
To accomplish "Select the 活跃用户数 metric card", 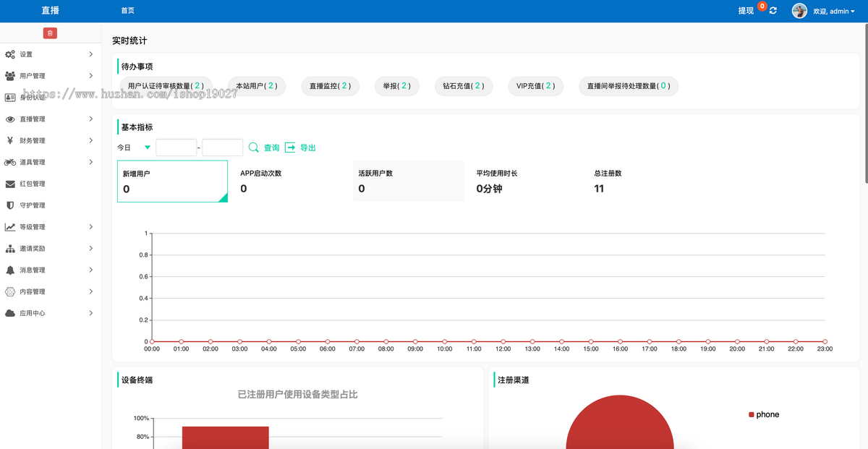I will click(x=409, y=181).
